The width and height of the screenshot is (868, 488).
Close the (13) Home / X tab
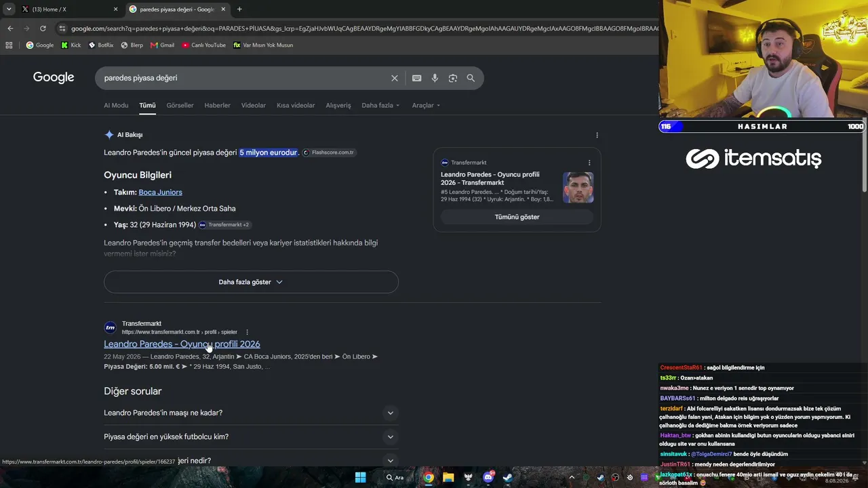(115, 9)
